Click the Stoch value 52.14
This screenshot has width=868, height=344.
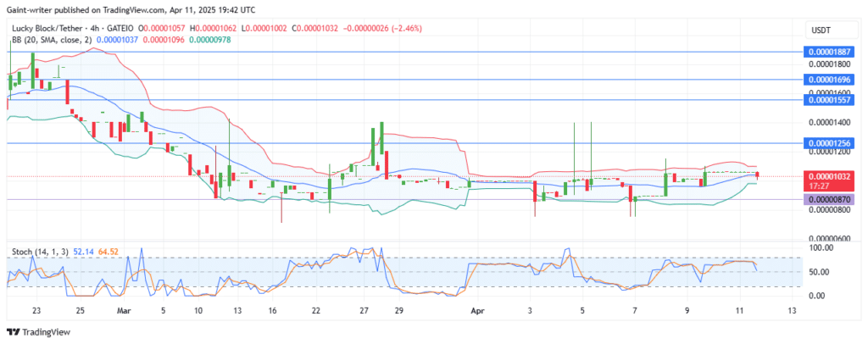pyautogui.click(x=83, y=252)
